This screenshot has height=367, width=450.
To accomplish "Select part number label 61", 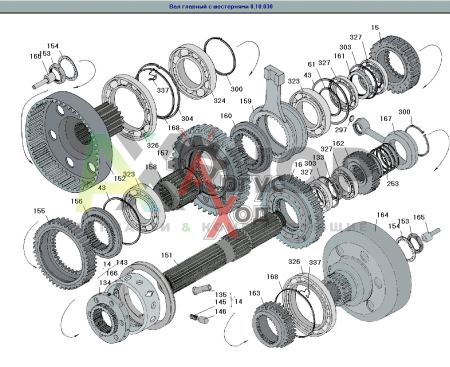I will 311,64.
